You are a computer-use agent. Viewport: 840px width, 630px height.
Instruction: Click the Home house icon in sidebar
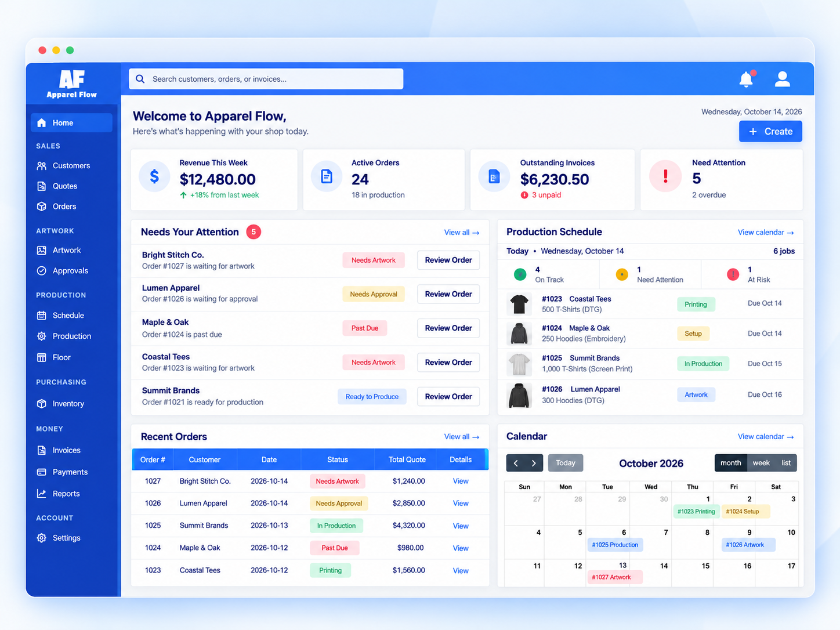pyautogui.click(x=42, y=123)
